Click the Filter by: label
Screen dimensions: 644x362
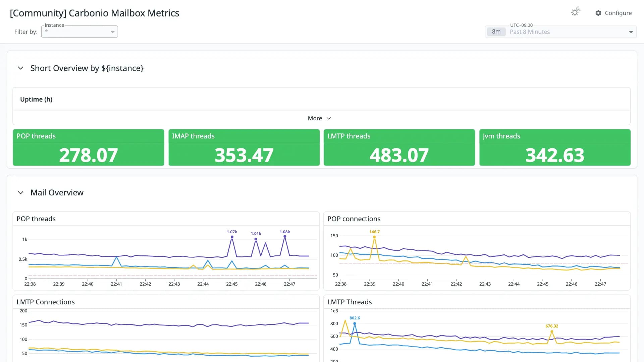[26, 32]
